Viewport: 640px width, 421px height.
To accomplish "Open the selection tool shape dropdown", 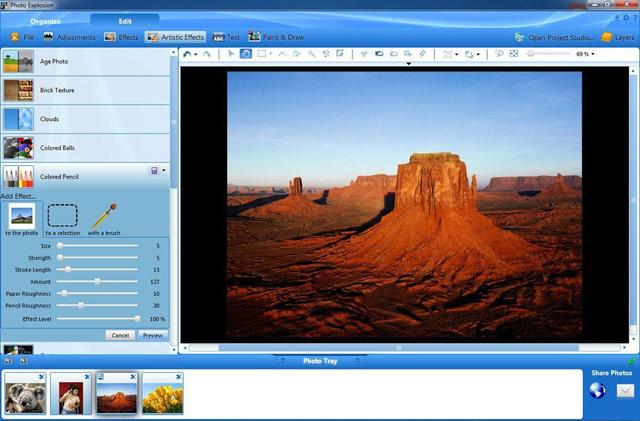I will (x=271, y=54).
